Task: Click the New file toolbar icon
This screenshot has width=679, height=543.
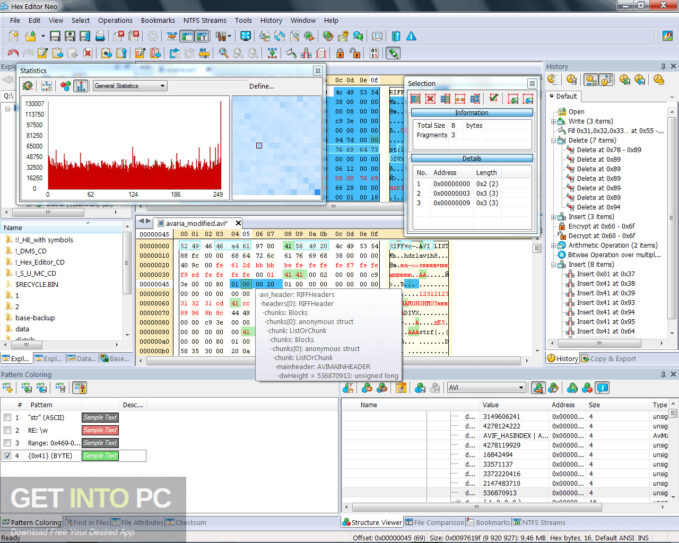Action: tap(13, 36)
